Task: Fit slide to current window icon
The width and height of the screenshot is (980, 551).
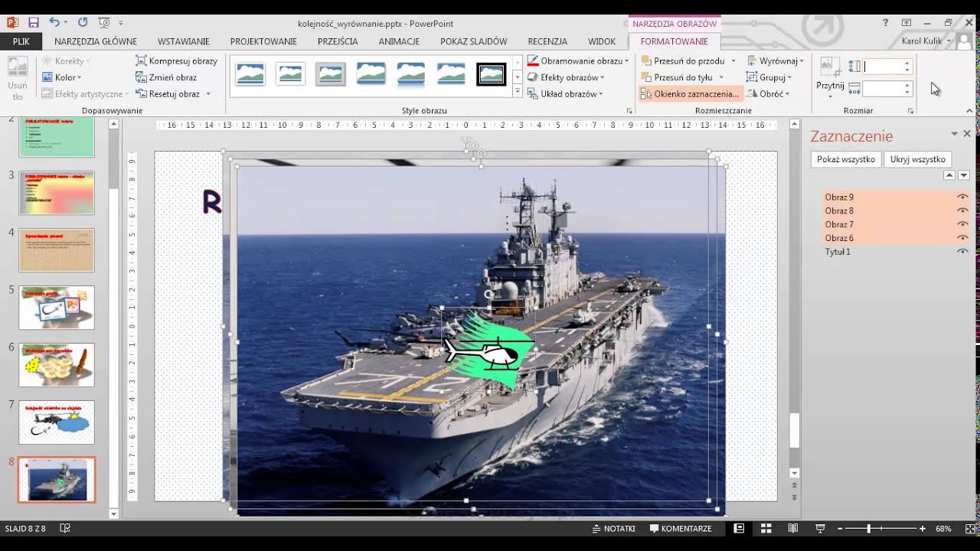Action: [x=971, y=529]
